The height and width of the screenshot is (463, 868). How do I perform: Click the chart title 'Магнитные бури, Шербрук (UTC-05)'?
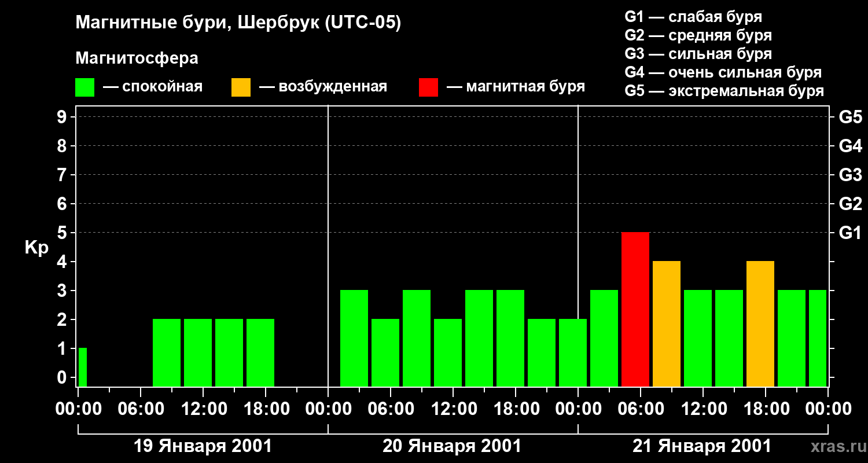tap(238, 24)
